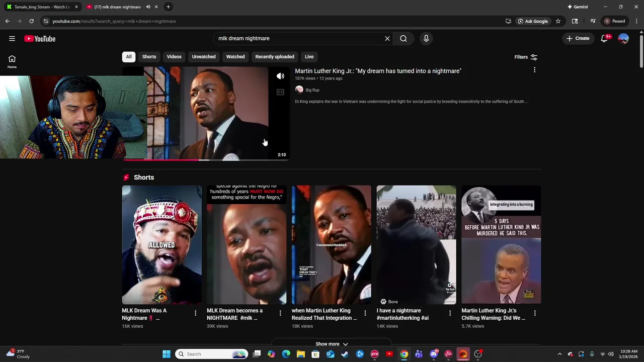Screen dimensions: 644x362
Task: Select the Shorts filter chip
Action: click(149, 57)
